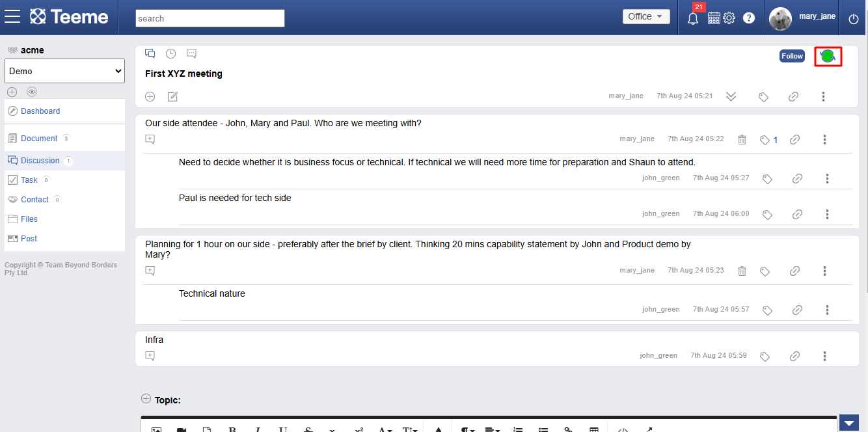Click edit pencil under First XYZ meeting
Image resolution: width=868 pixels, height=432 pixels.
pyautogui.click(x=172, y=96)
